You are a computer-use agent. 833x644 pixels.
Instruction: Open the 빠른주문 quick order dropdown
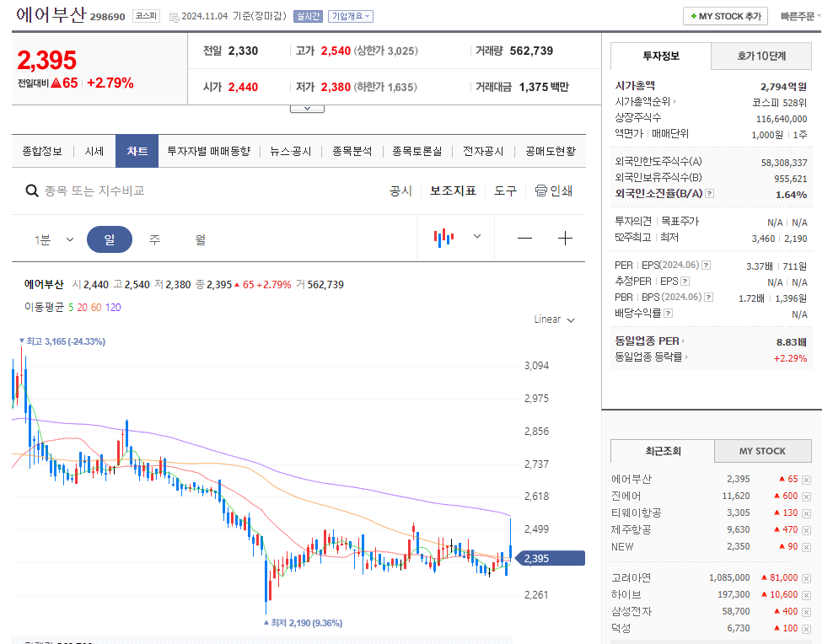801,17
